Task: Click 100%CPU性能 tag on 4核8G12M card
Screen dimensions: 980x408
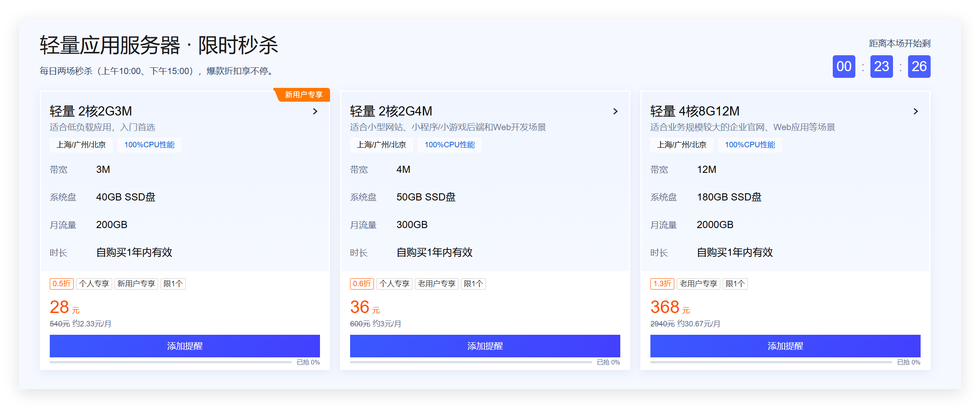Action: 750,145
